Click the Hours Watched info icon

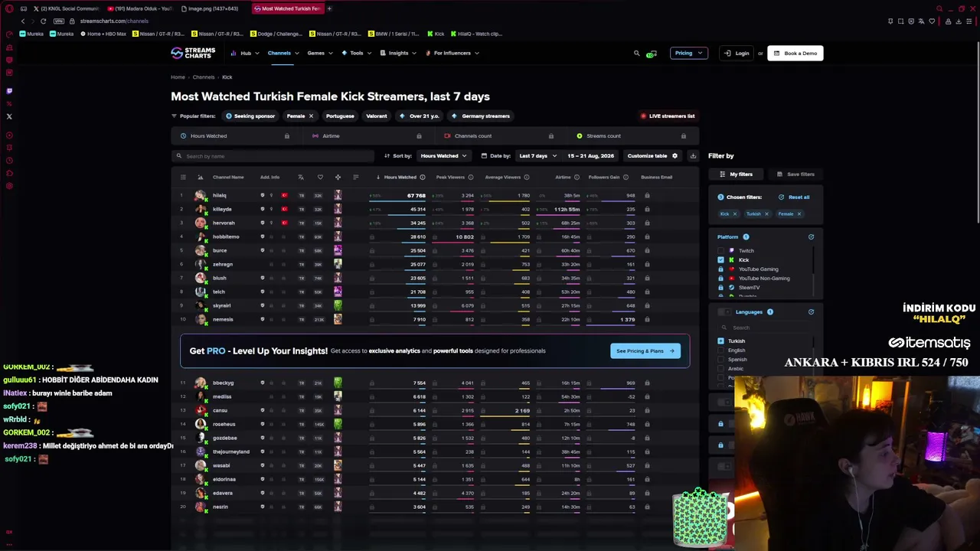(x=423, y=178)
